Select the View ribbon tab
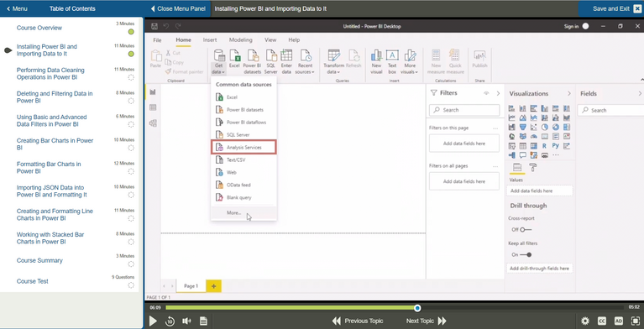The height and width of the screenshot is (329, 644). tap(270, 40)
